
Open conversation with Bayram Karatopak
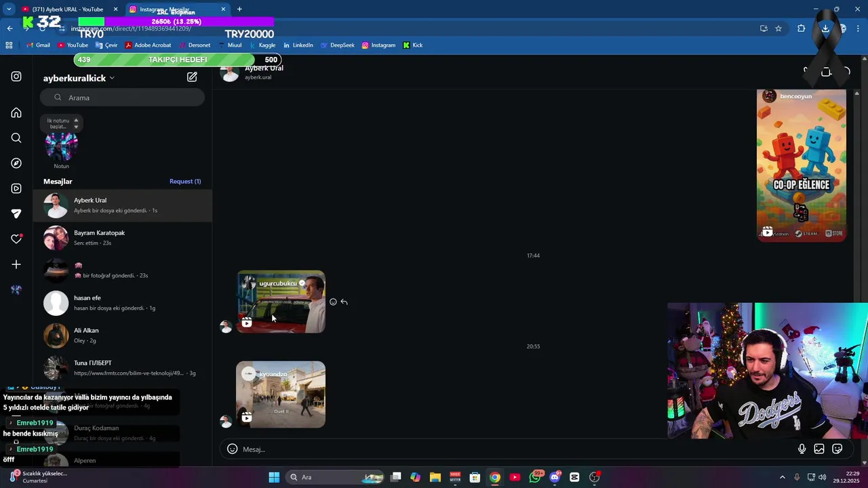coord(123,238)
